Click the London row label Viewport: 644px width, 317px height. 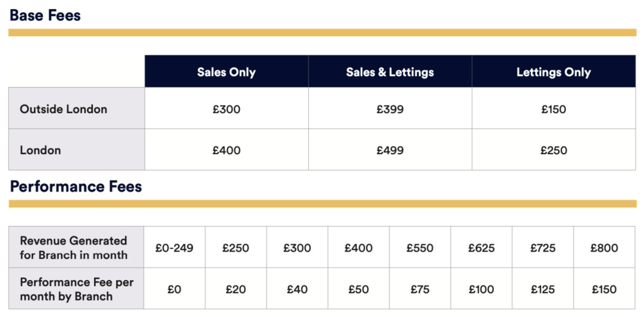point(40,150)
